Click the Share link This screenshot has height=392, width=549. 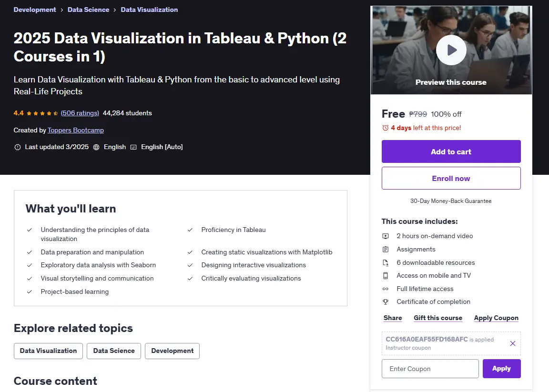[x=393, y=318]
